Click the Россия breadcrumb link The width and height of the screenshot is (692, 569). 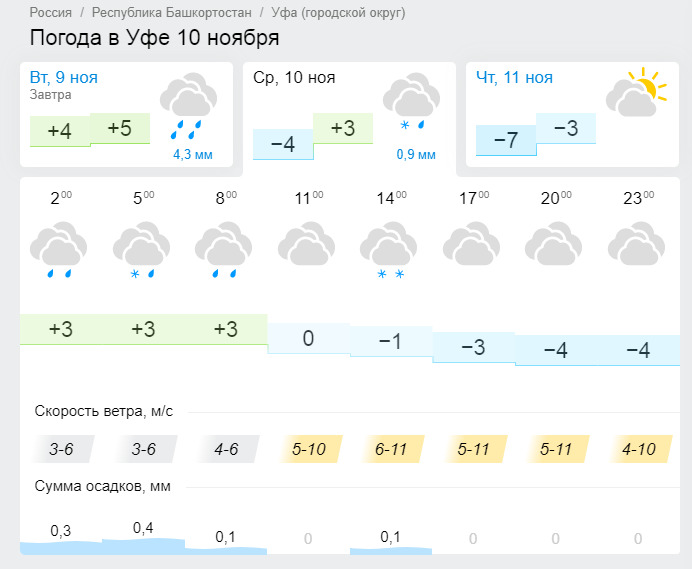tap(51, 12)
